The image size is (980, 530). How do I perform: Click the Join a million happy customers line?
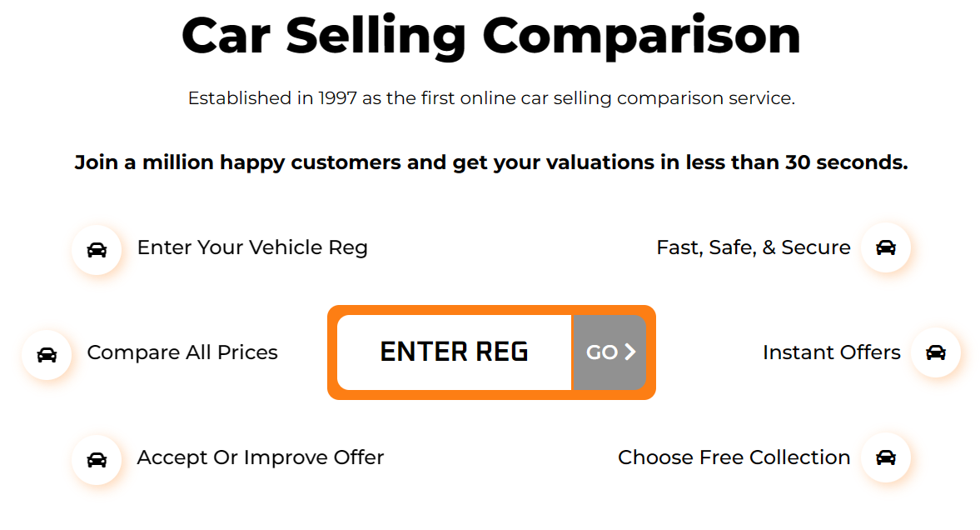tap(491, 162)
